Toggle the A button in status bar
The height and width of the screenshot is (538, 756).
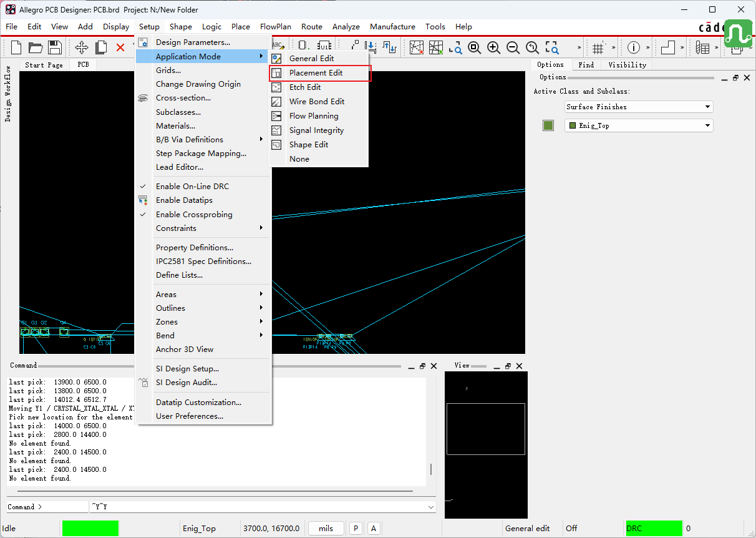pos(374,528)
